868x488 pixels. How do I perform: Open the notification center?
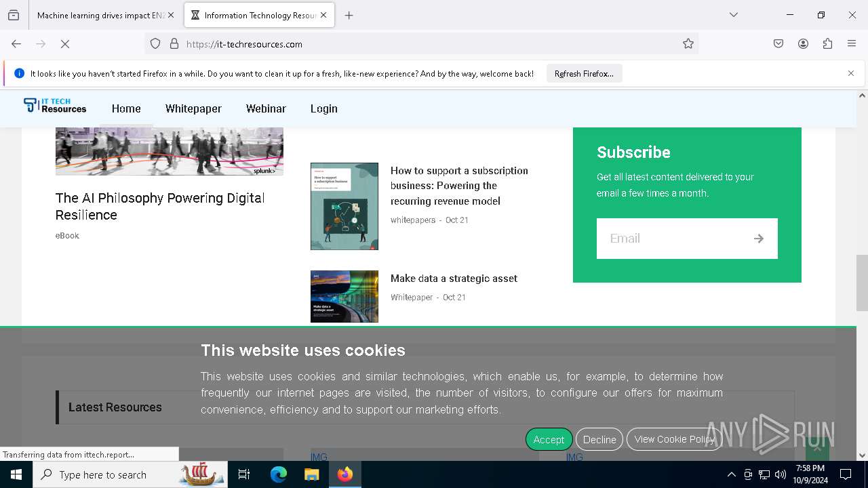tap(846, 474)
